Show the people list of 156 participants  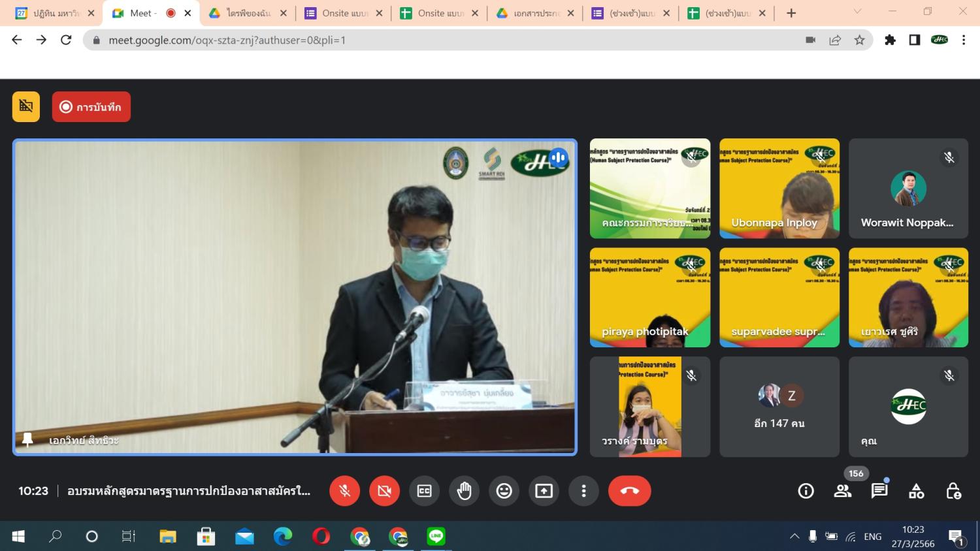pyautogui.click(x=843, y=491)
